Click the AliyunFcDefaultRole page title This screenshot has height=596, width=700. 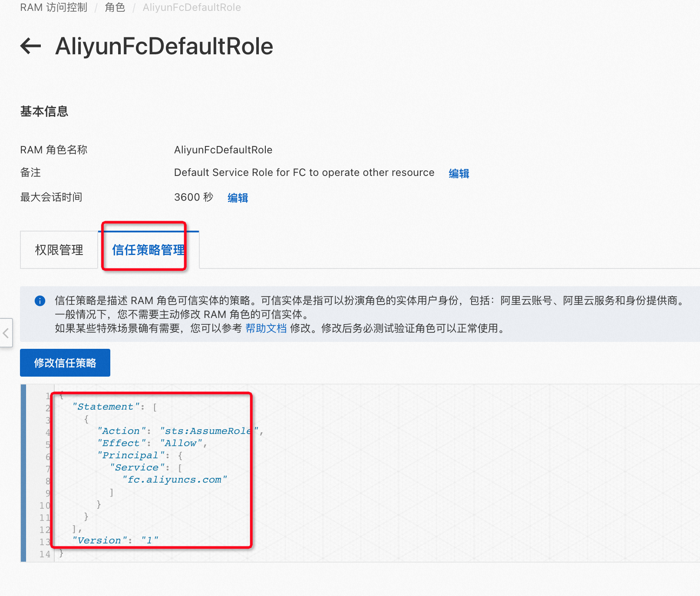click(x=164, y=46)
